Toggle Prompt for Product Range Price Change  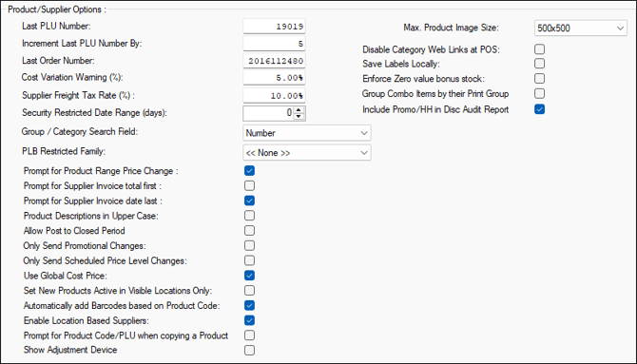click(249, 171)
